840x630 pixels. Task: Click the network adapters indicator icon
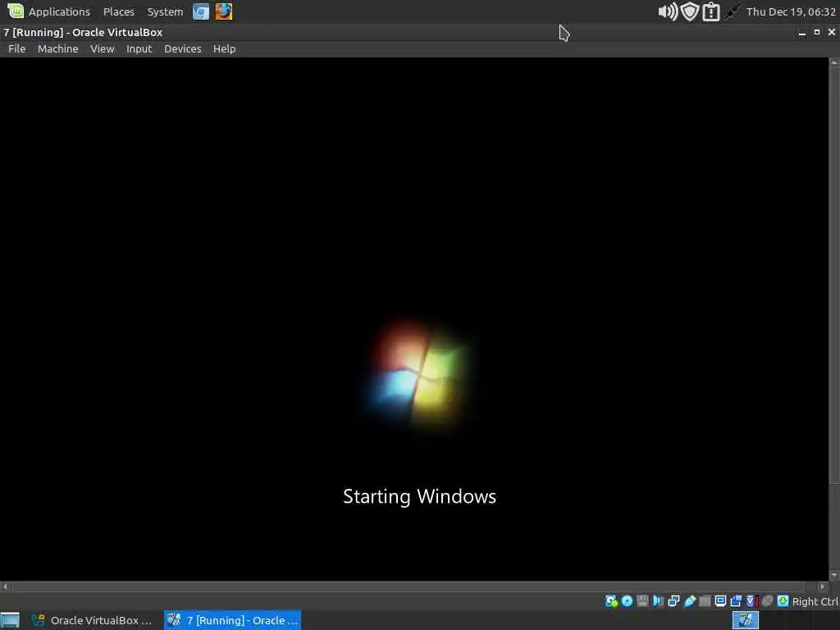click(x=674, y=601)
